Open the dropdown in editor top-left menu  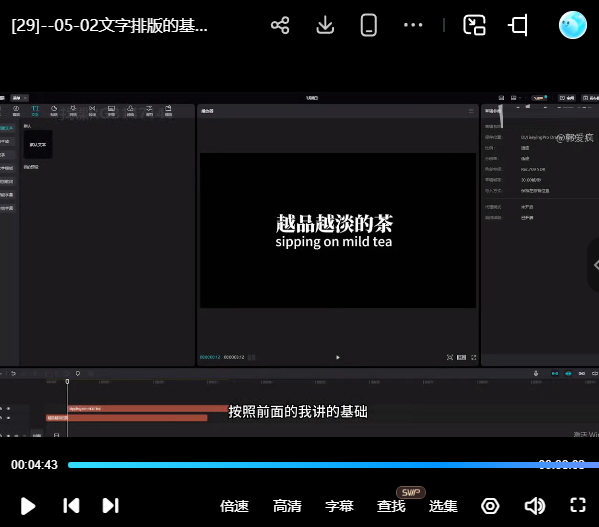click(x=19, y=98)
